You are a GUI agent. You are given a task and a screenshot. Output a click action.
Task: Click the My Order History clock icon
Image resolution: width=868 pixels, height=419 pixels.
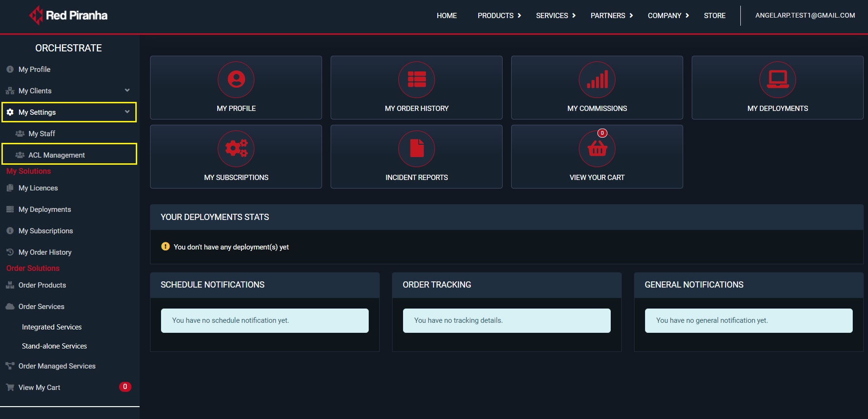[x=10, y=252]
